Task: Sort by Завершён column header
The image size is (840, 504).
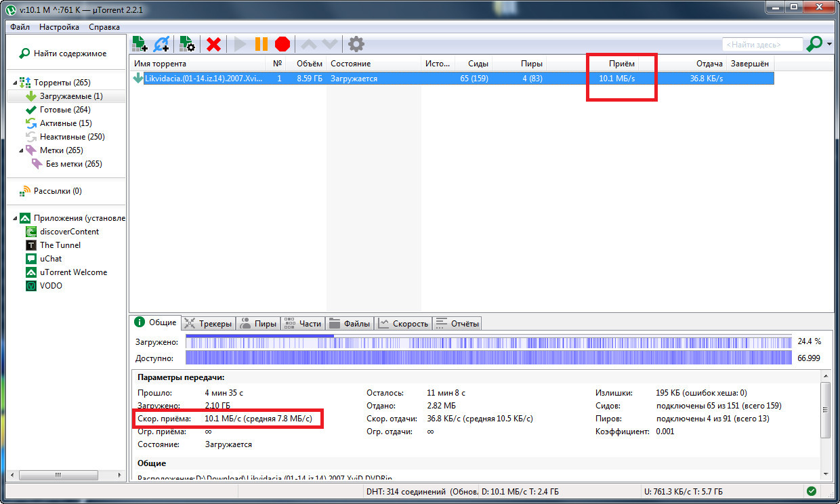Action: 750,64
